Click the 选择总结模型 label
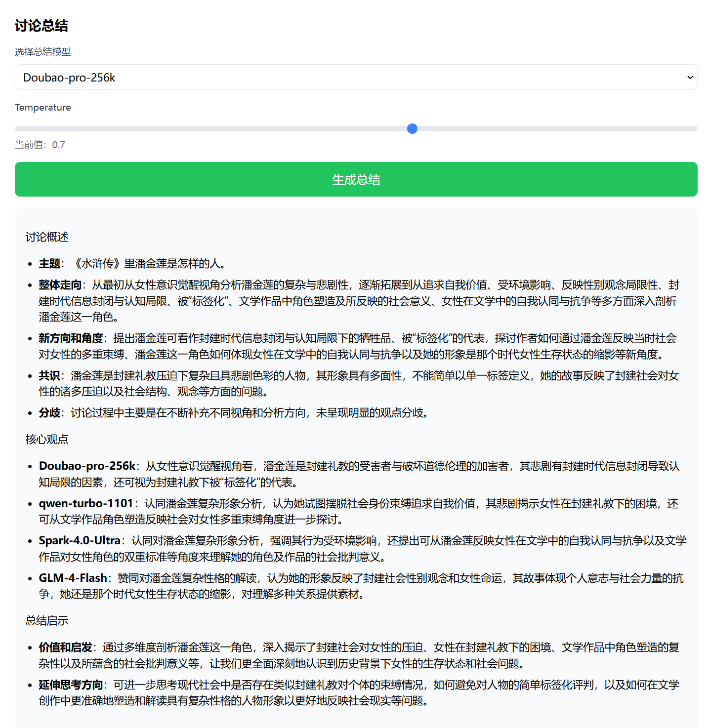The height and width of the screenshot is (728, 710). 42,52
